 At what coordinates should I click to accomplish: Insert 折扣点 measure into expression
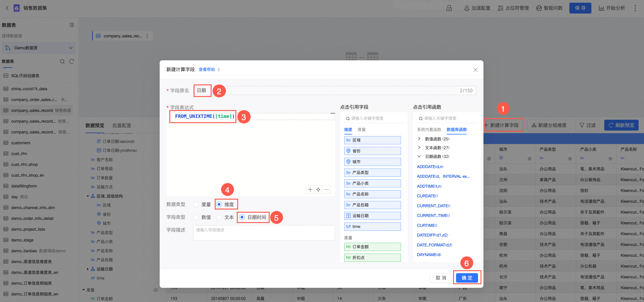coord(372,257)
